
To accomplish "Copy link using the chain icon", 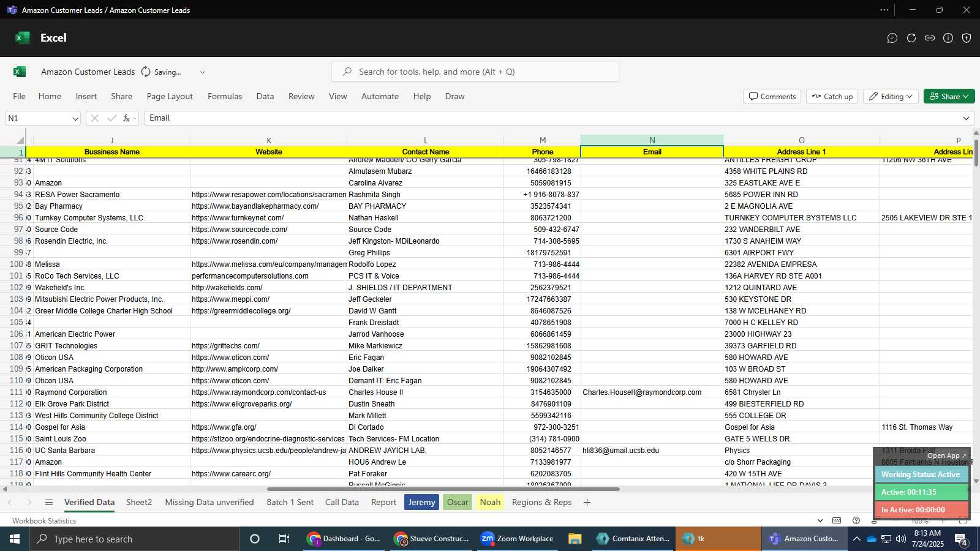I will click(930, 38).
